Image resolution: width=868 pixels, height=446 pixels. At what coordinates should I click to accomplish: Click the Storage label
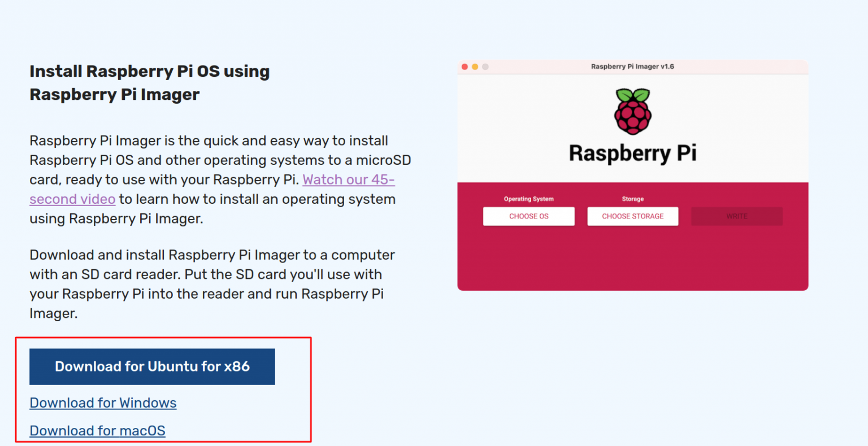632,199
